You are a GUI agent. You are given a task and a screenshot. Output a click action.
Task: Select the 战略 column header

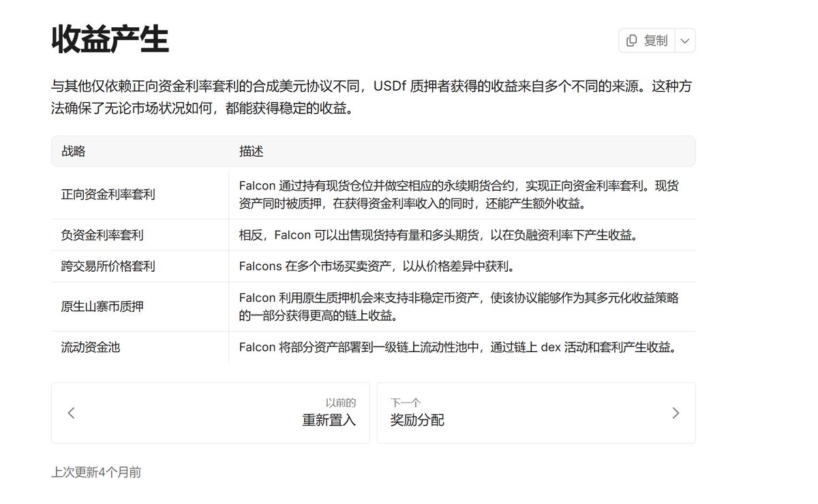click(74, 151)
